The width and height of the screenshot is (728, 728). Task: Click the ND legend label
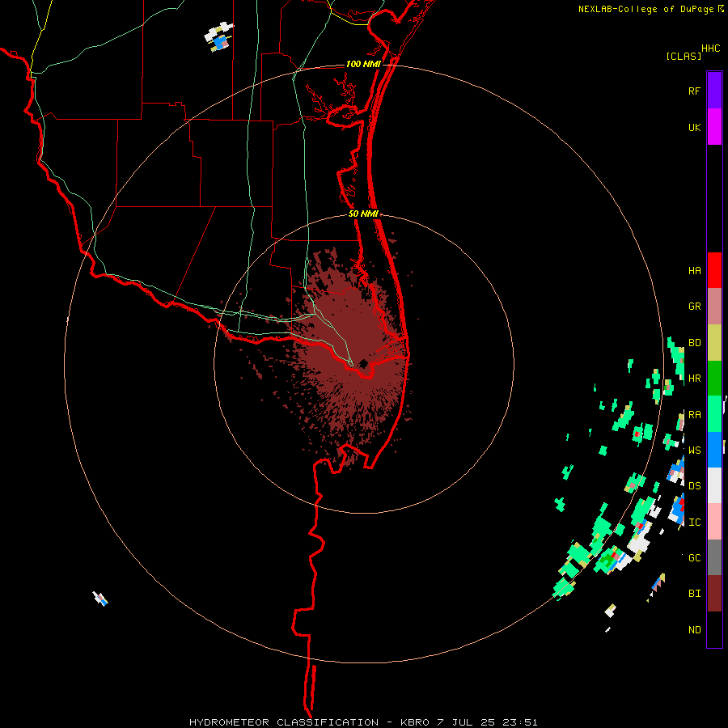694,630
